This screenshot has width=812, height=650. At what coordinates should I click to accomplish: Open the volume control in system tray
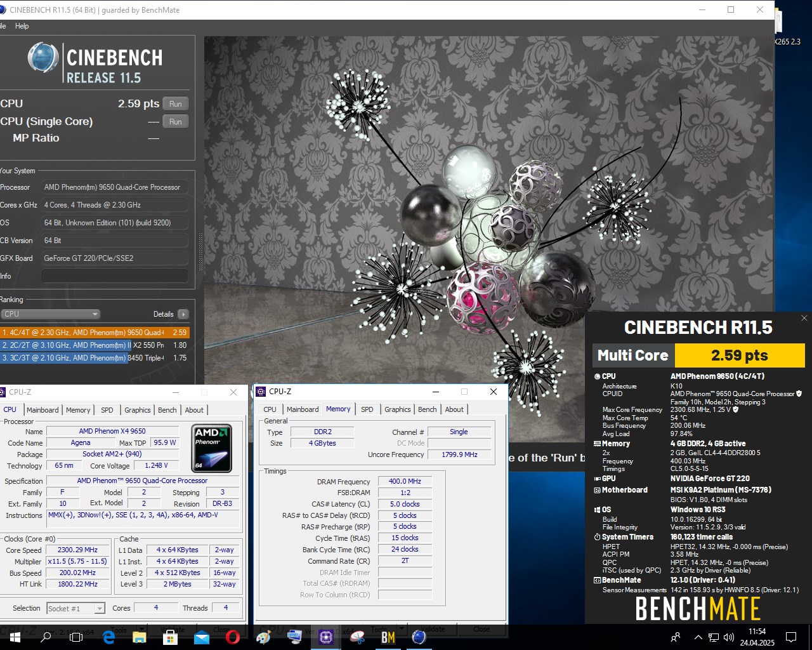click(x=729, y=637)
